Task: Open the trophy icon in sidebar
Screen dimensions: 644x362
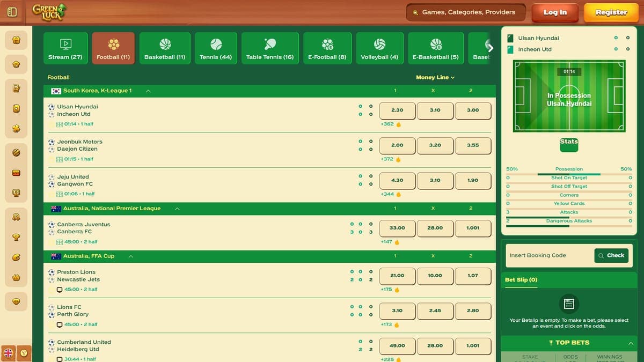Action: click(16, 237)
